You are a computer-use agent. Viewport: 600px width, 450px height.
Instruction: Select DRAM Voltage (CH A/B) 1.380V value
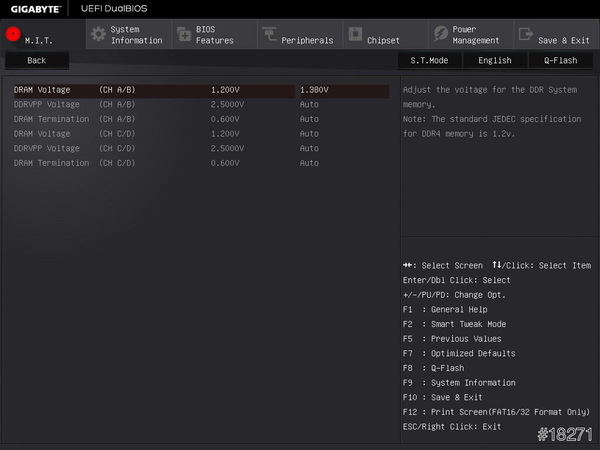(314, 90)
